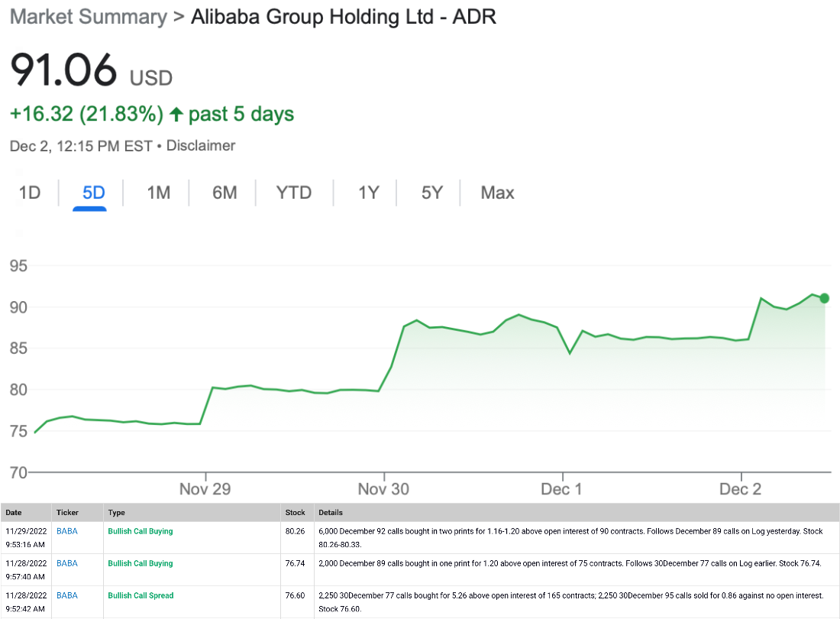Open the Disclaimer link
The height and width of the screenshot is (619, 840).
[201, 145]
